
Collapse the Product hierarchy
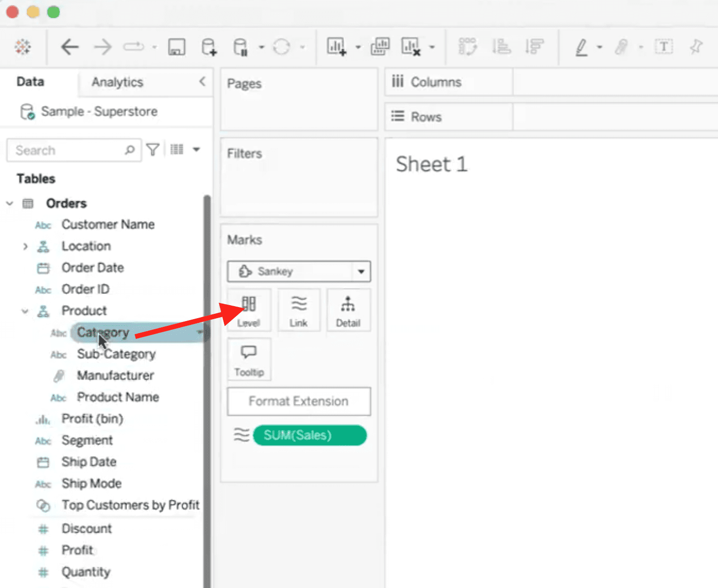point(25,311)
